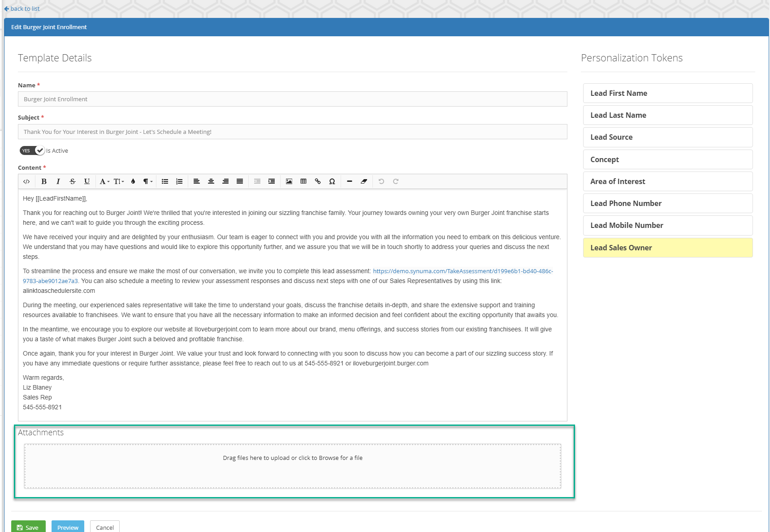Click '545-555-8921' at signature bottom
Image resolution: width=770 pixels, height=532 pixels.
pos(42,407)
